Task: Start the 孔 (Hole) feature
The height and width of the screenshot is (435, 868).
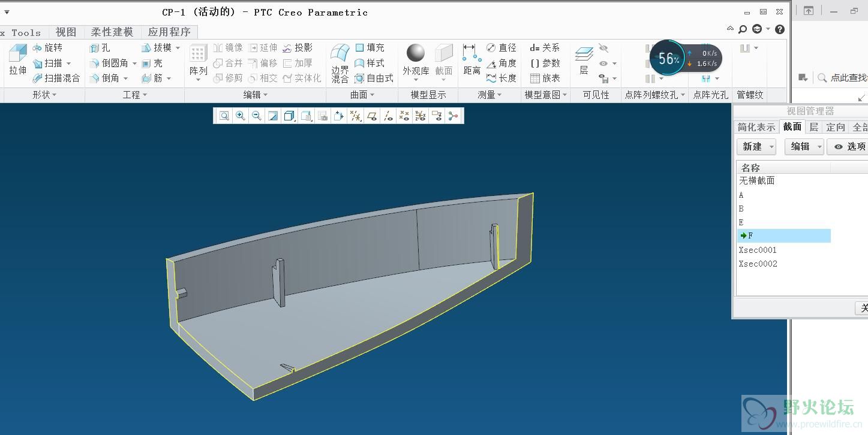Action: click(100, 47)
